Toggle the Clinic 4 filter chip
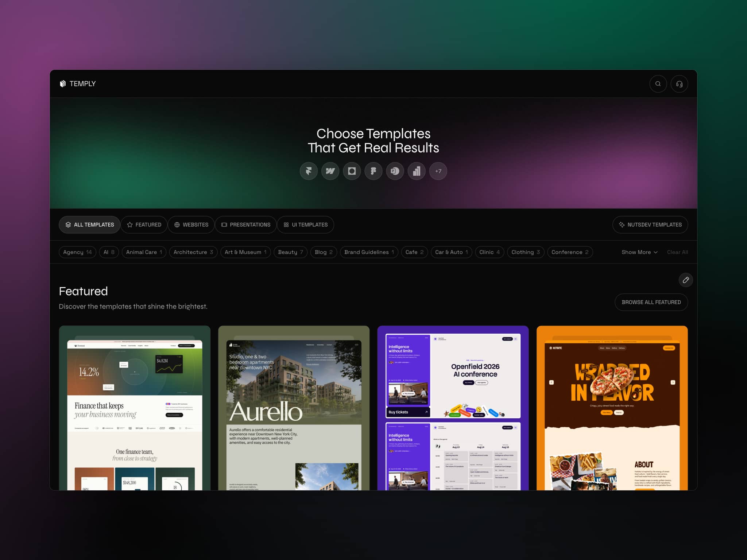This screenshot has width=747, height=560. click(489, 252)
